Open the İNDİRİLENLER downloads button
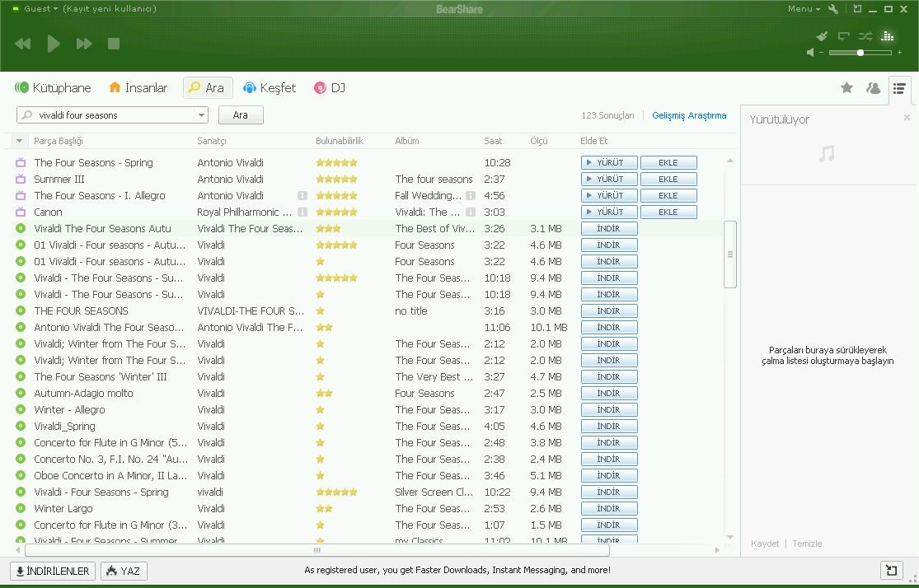The width and height of the screenshot is (919, 588). coord(53,571)
